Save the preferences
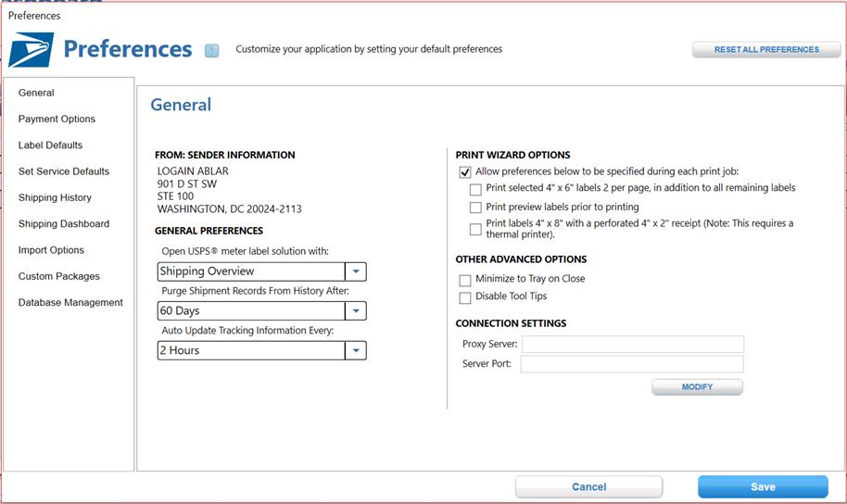847x504 pixels. (763, 486)
